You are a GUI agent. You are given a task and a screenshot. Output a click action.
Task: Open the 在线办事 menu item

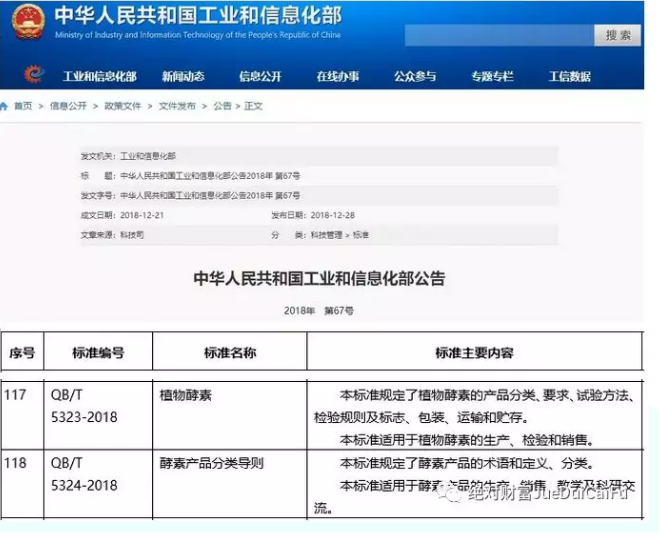pyautogui.click(x=338, y=76)
